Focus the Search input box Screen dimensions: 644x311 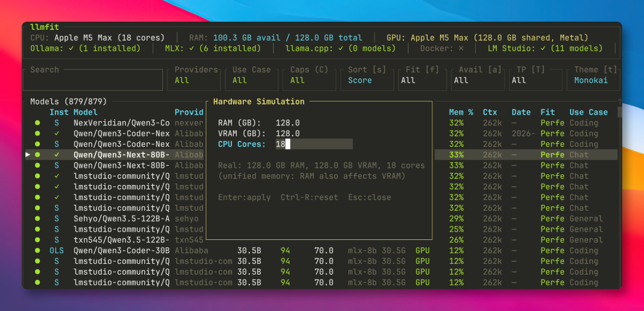tap(93, 80)
